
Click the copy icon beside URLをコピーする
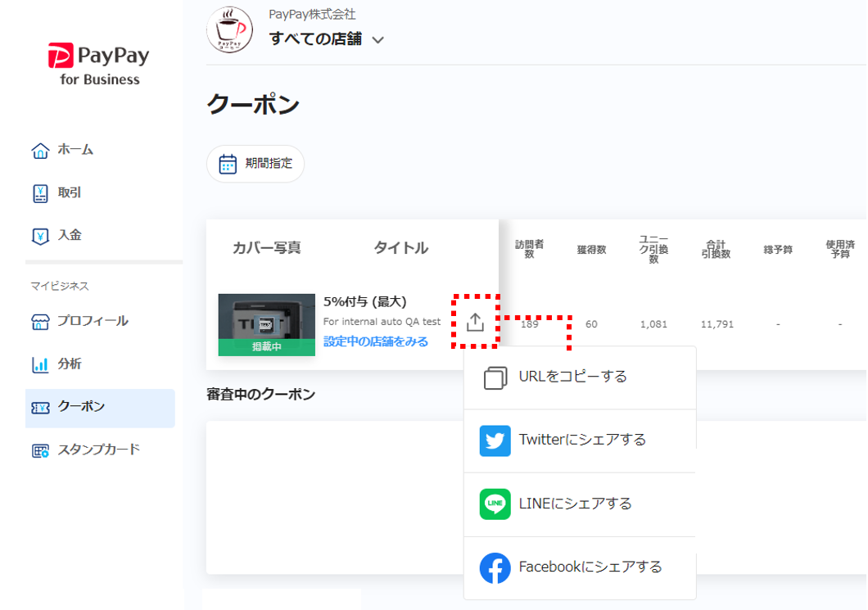tap(495, 377)
